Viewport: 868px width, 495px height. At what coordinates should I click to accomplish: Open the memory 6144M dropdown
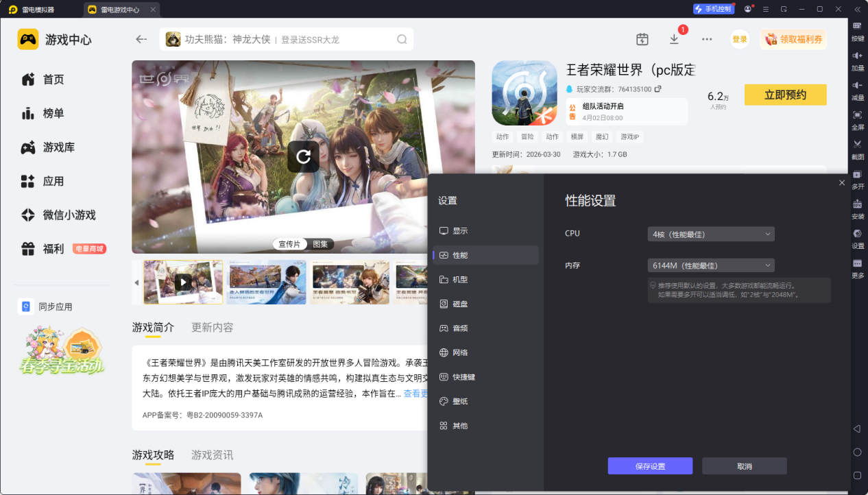point(710,265)
